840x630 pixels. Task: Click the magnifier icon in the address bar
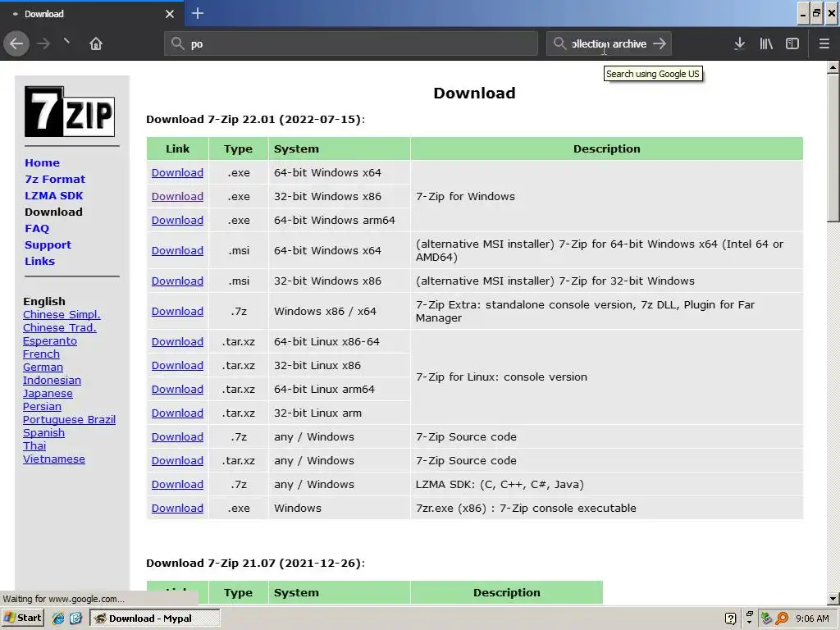178,43
